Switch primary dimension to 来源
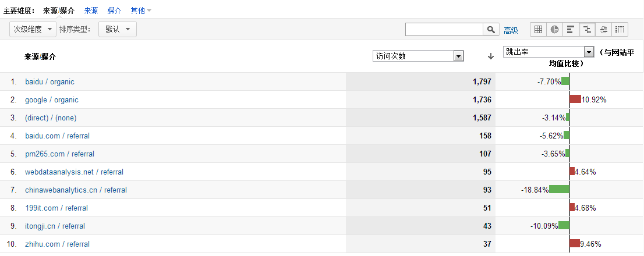 point(91,10)
